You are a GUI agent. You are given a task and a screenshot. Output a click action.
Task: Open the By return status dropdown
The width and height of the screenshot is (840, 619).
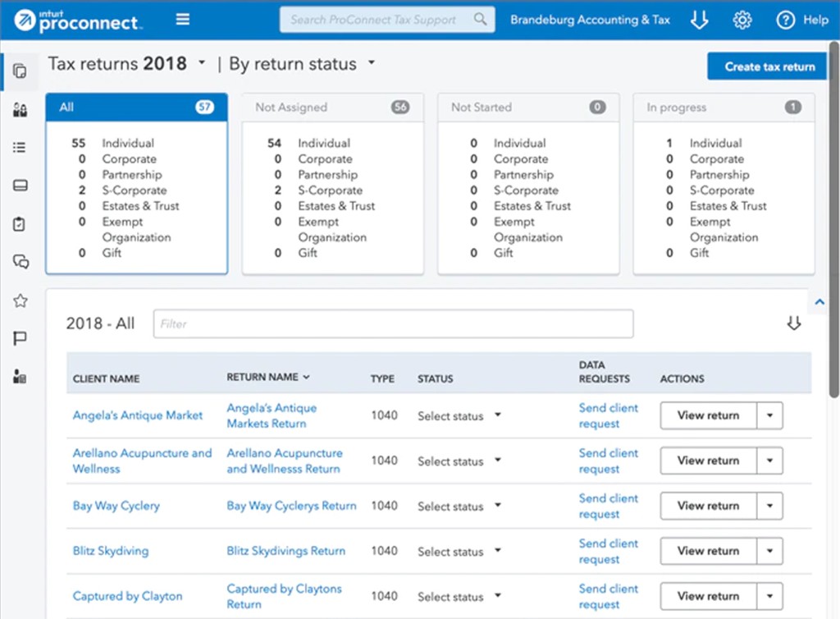pos(371,62)
